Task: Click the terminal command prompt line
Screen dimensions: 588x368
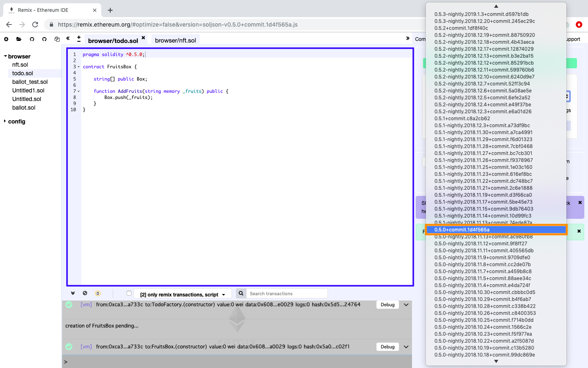Action: click(x=237, y=361)
